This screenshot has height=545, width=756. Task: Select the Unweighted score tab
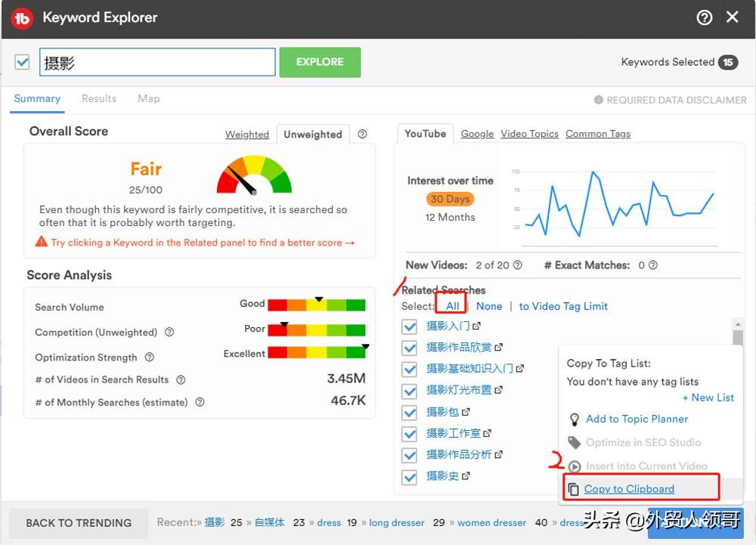[x=313, y=135]
